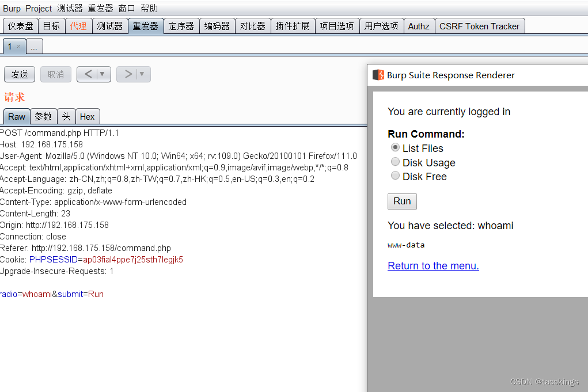Select the Disk Usage radio button

[395, 162]
